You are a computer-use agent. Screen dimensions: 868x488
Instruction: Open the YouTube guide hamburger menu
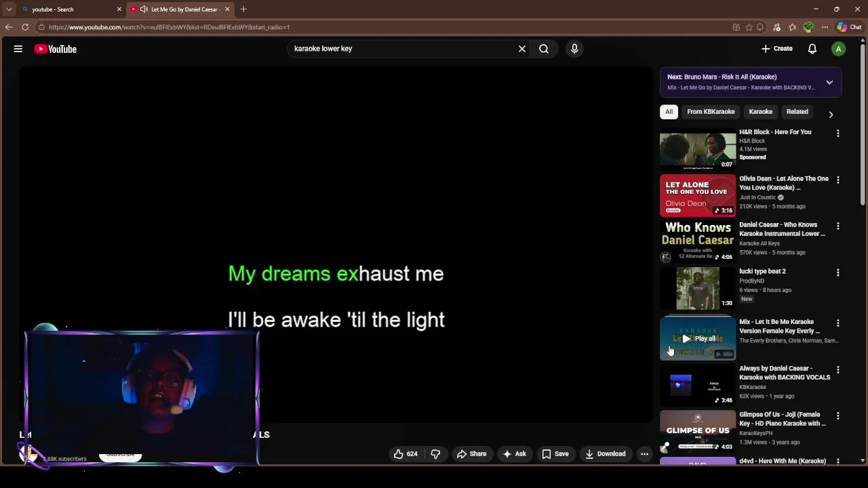(x=18, y=49)
